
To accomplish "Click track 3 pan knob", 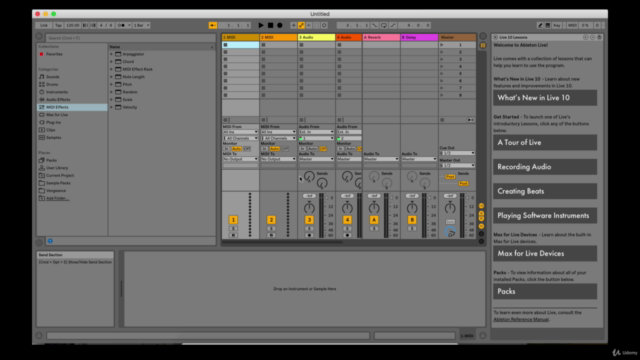I will point(309,208).
